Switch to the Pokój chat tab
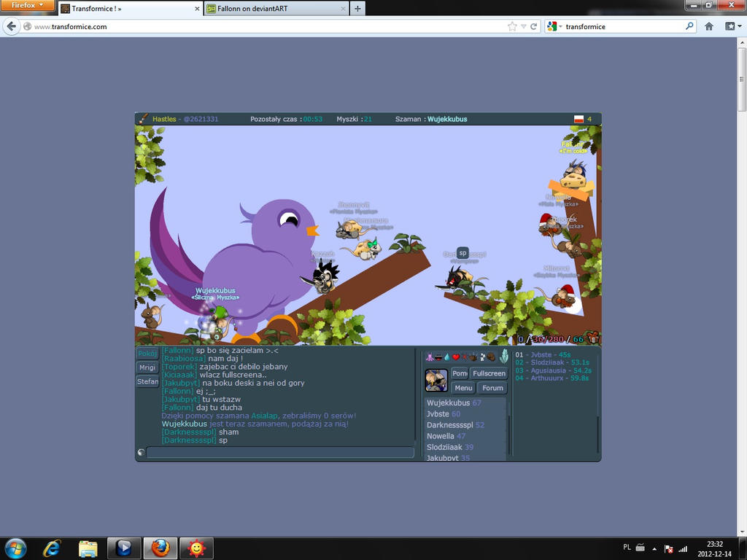This screenshot has height=560, width=747. click(147, 354)
